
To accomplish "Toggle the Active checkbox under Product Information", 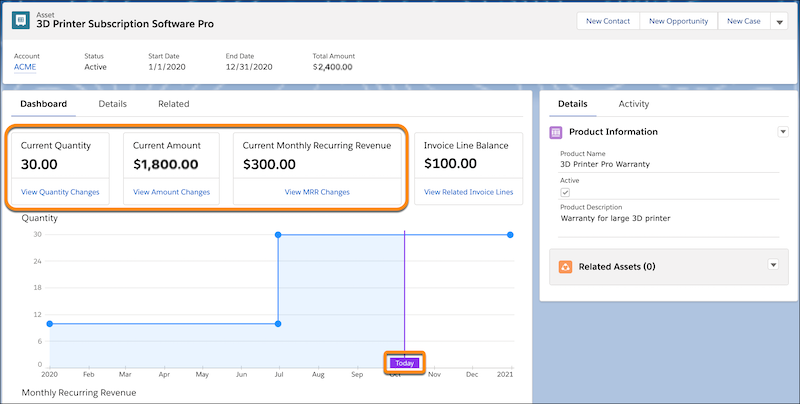I will pyautogui.click(x=565, y=192).
